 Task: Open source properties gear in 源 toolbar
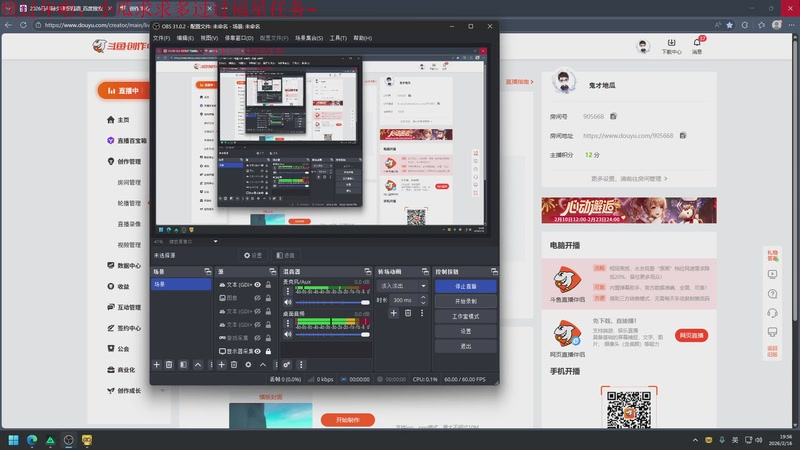click(248, 365)
